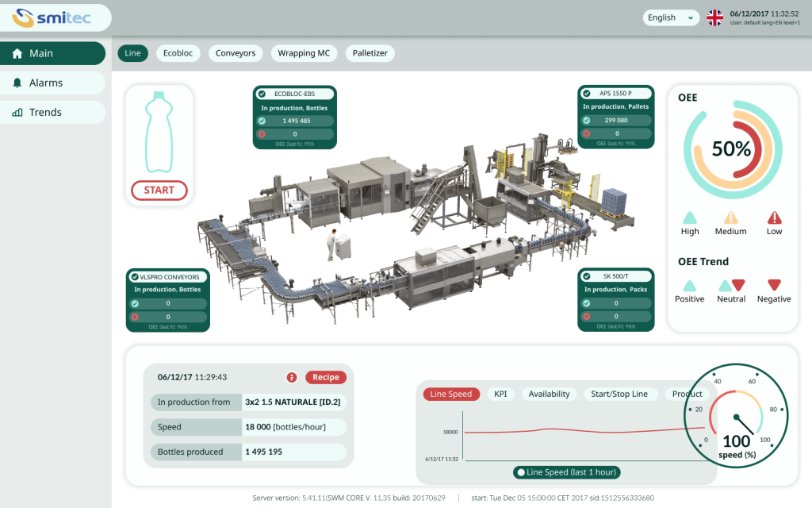Image resolution: width=812 pixels, height=508 pixels.
Task: Click the Recipe button
Action: 325,378
